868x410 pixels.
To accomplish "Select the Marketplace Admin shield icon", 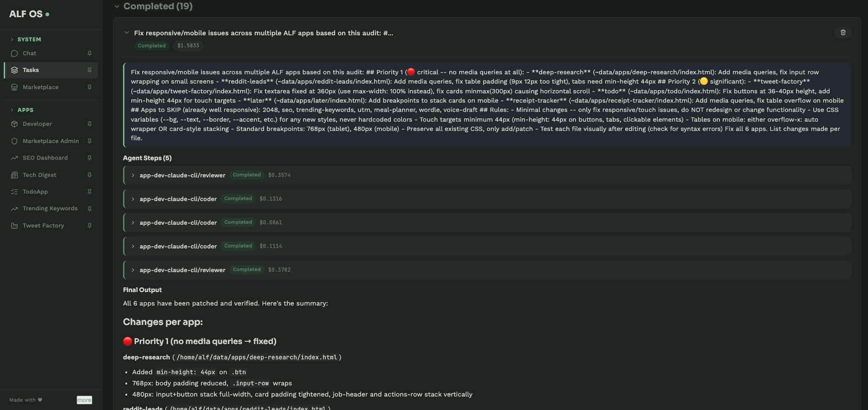I will coord(14,141).
